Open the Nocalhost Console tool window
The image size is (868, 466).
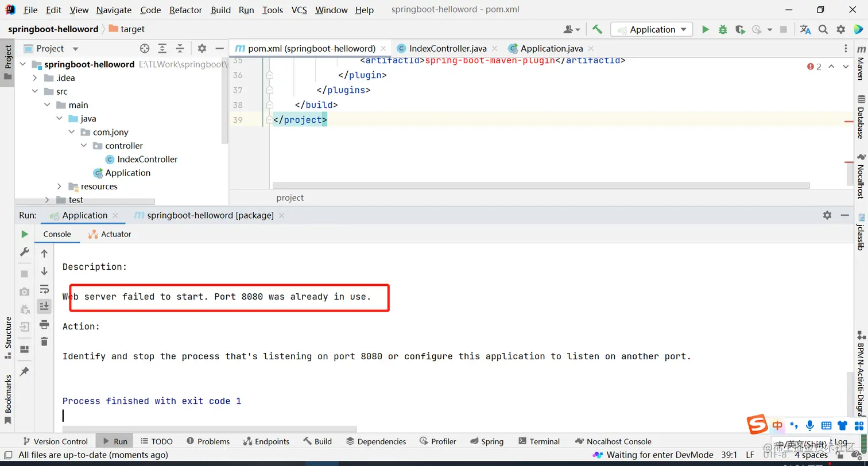613,441
